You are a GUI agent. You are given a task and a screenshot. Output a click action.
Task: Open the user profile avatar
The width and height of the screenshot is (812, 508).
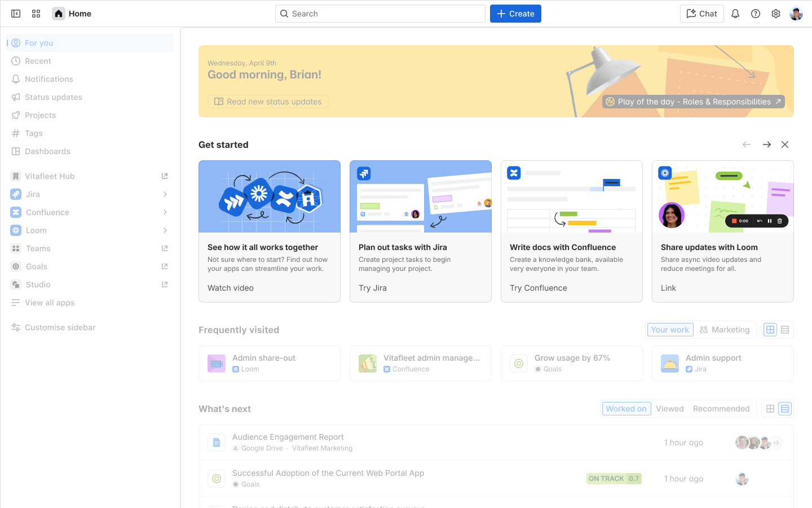(x=796, y=14)
